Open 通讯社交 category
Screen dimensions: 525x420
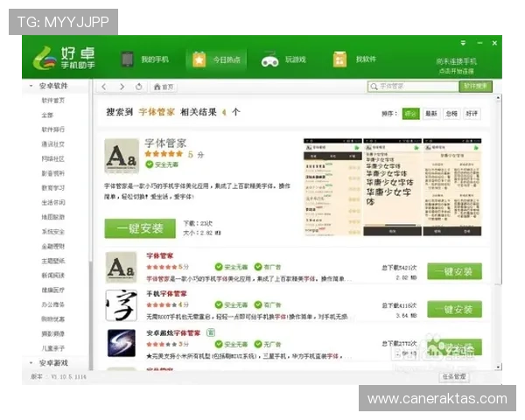[x=52, y=144]
